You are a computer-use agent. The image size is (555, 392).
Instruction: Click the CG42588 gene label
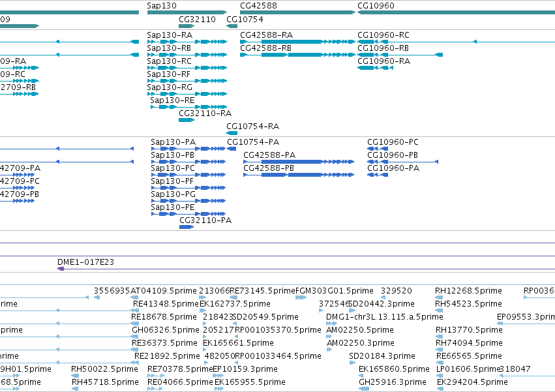click(x=258, y=6)
